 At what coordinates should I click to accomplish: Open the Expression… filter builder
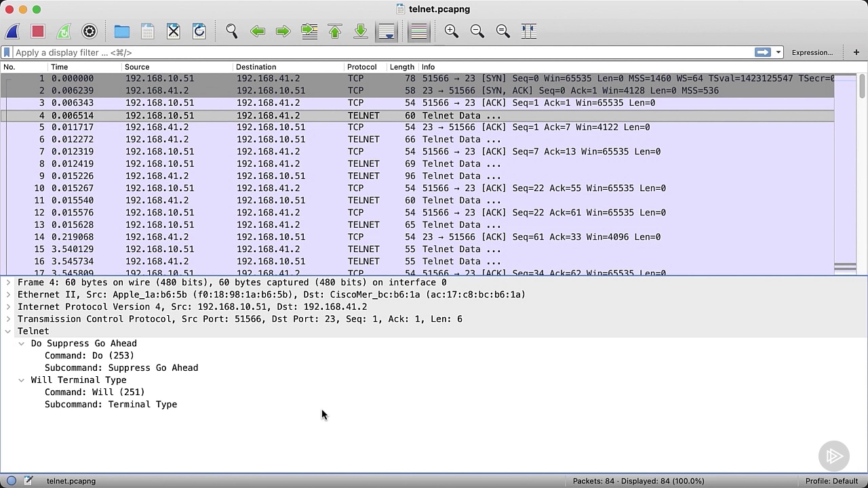click(812, 52)
